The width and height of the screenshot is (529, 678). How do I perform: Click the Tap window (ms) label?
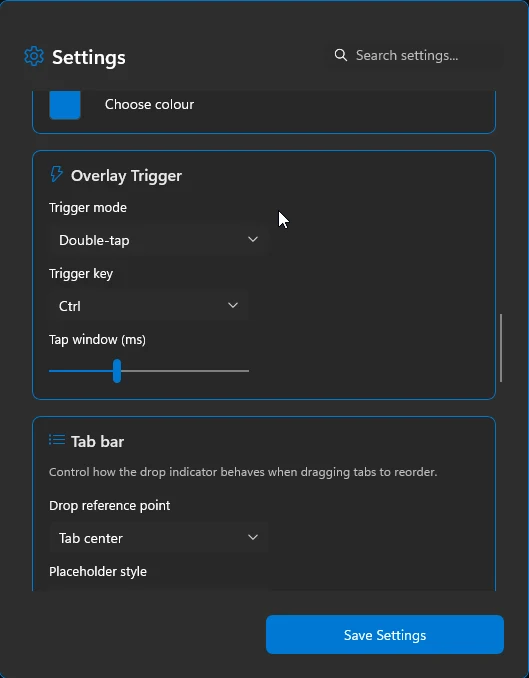coord(97,340)
